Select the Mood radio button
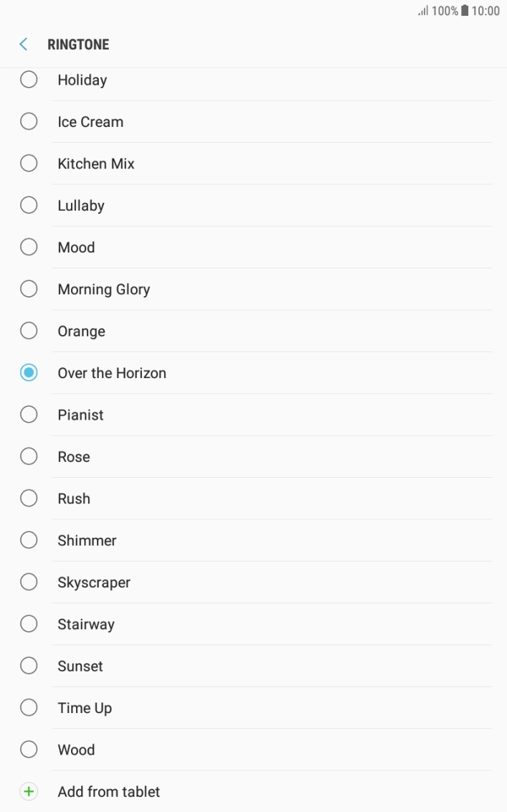Viewport: 507px width, 812px height. pos(29,247)
